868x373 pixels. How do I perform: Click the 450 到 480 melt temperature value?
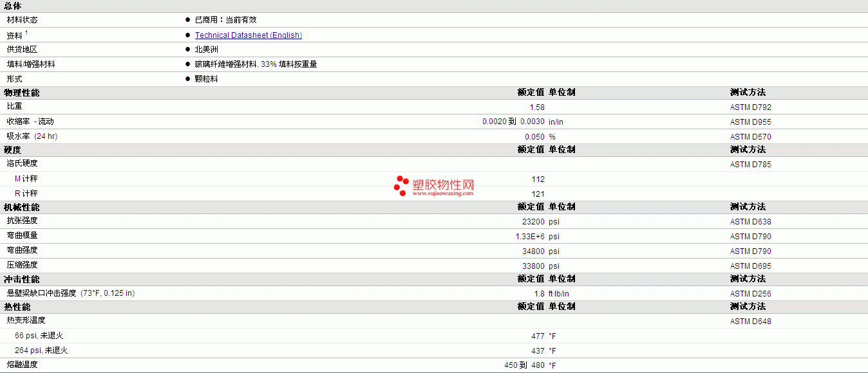point(525,366)
